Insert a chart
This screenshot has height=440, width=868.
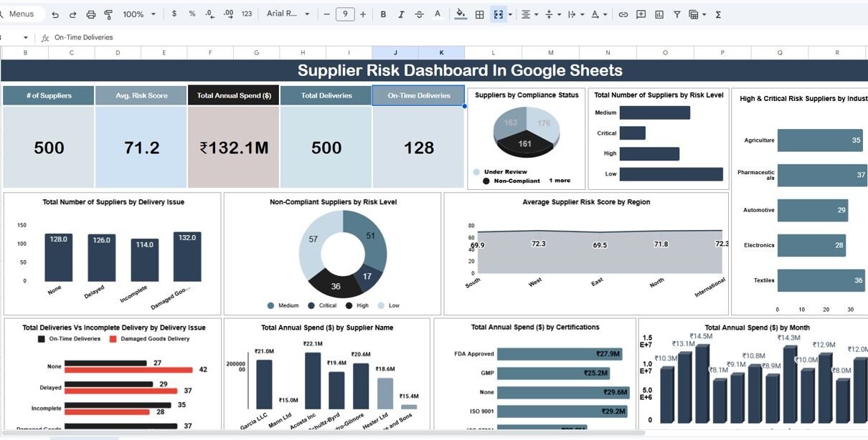[x=659, y=14]
